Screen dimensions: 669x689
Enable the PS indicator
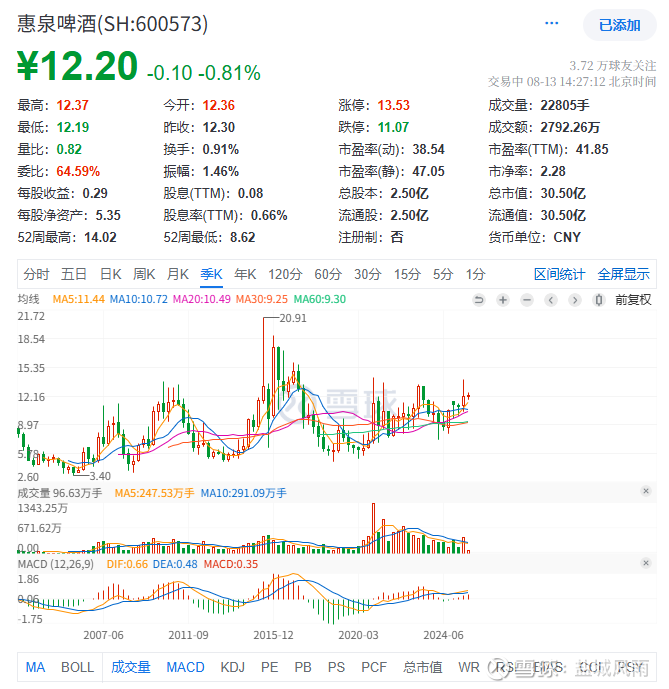click(x=336, y=667)
